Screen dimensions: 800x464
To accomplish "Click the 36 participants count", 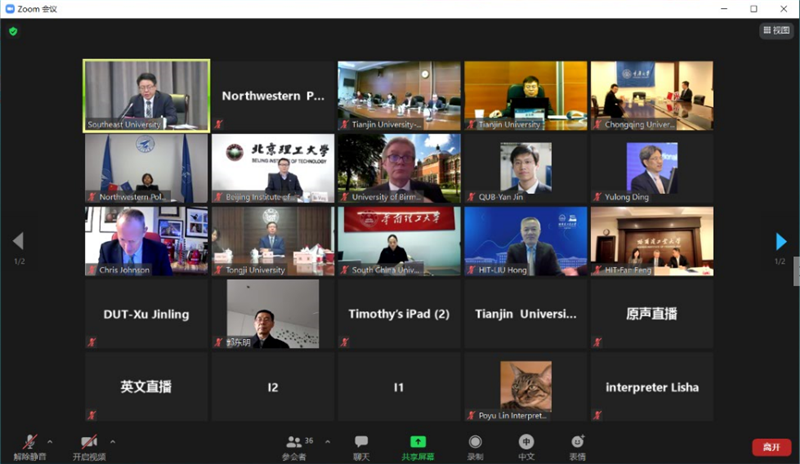I will (x=309, y=441).
